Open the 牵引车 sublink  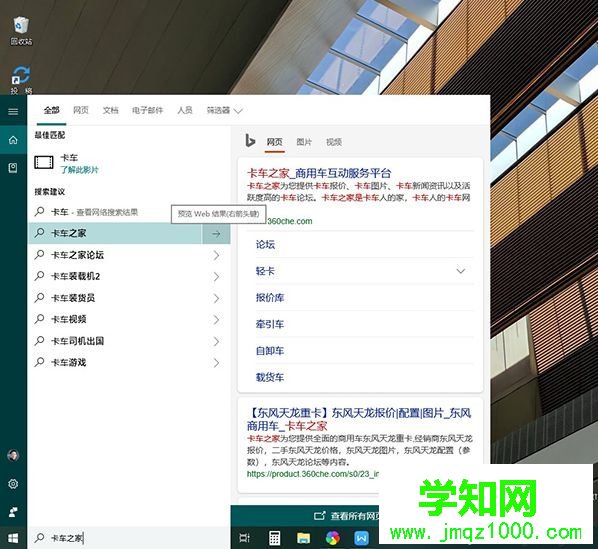[x=270, y=324]
